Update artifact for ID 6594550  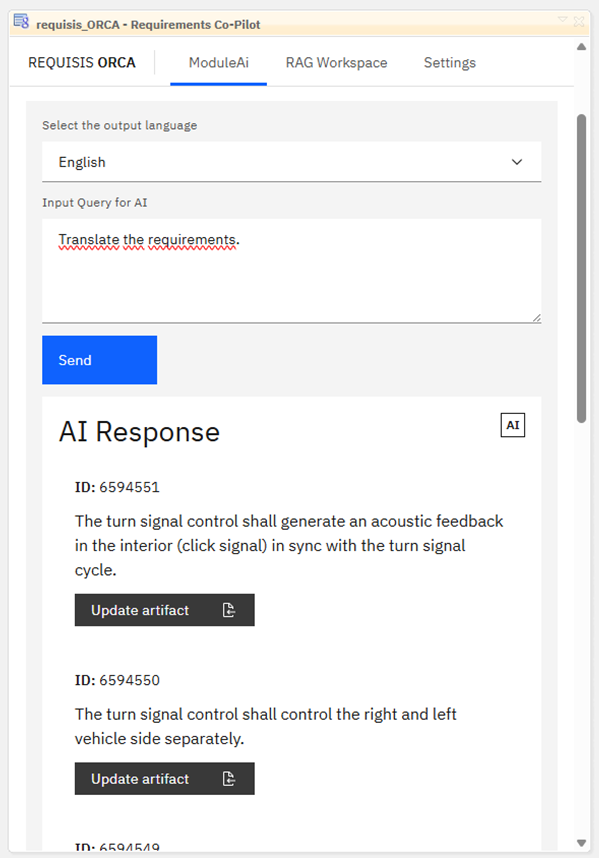coord(165,779)
